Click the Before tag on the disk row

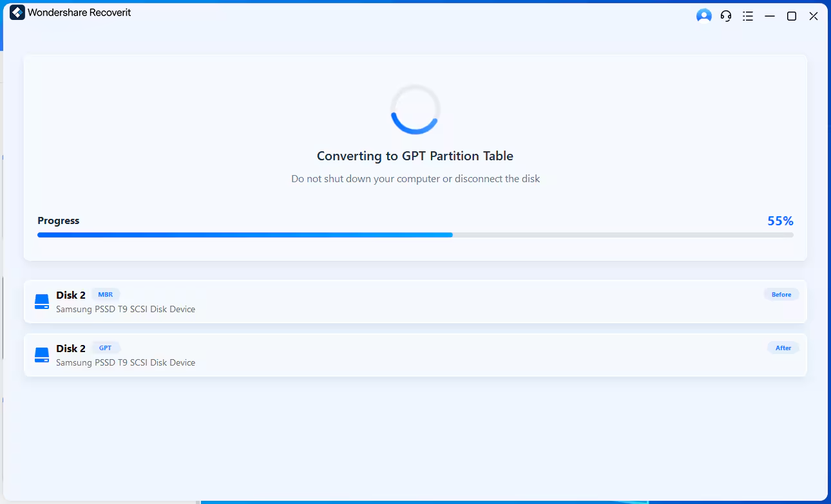[x=781, y=294]
